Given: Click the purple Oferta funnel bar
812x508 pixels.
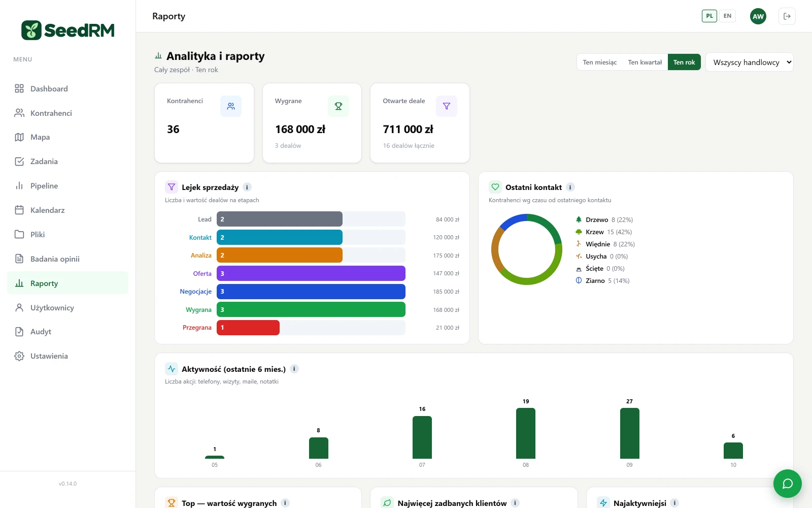Looking at the screenshot, I should [311, 273].
